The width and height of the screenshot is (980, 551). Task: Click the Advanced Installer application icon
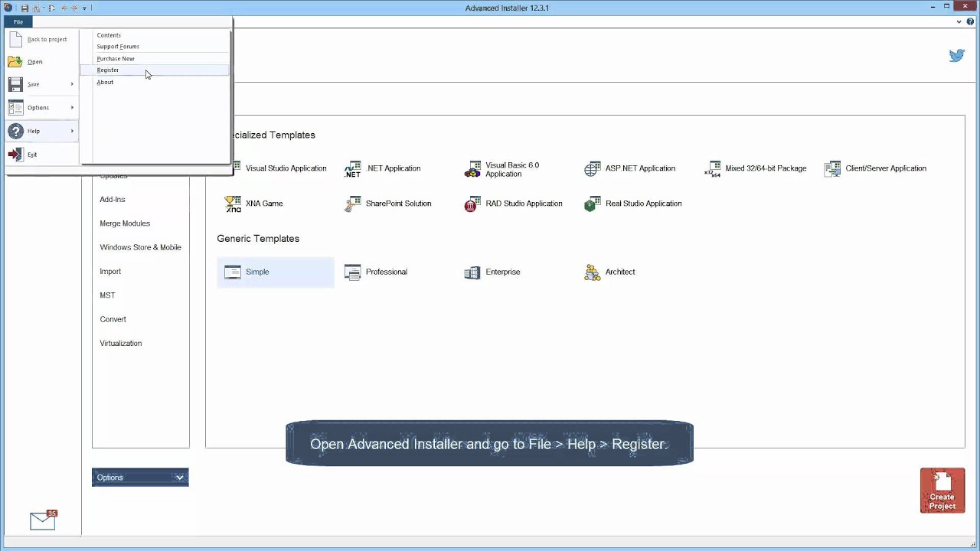[8, 8]
